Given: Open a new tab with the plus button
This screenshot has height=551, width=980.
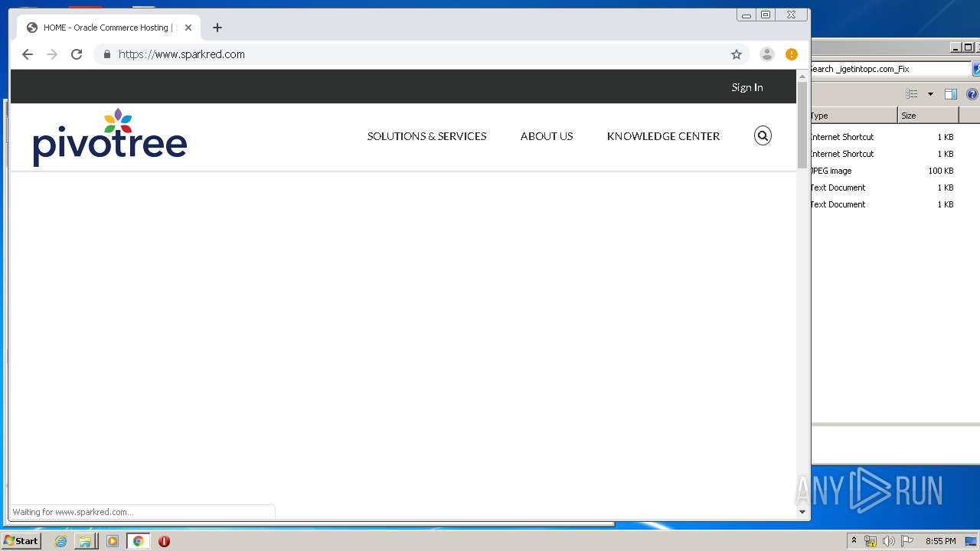Looking at the screenshot, I should pyautogui.click(x=217, y=28).
